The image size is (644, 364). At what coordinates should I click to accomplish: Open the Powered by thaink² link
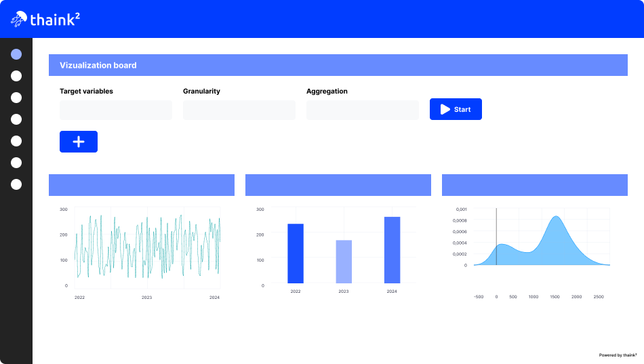[618, 355]
